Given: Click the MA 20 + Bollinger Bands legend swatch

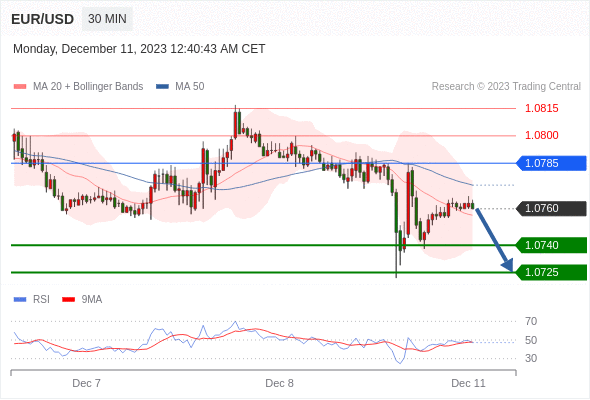Looking at the screenshot, I should 20,87.
